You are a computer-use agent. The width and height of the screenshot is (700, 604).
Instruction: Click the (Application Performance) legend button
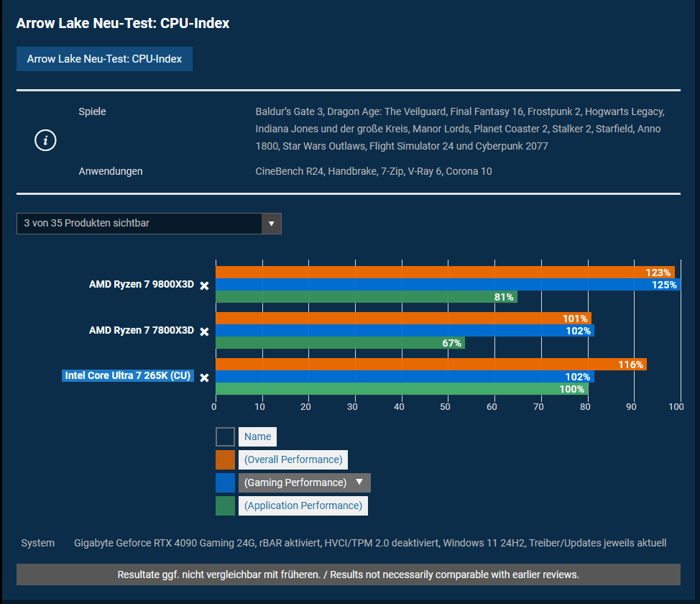tap(303, 505)
